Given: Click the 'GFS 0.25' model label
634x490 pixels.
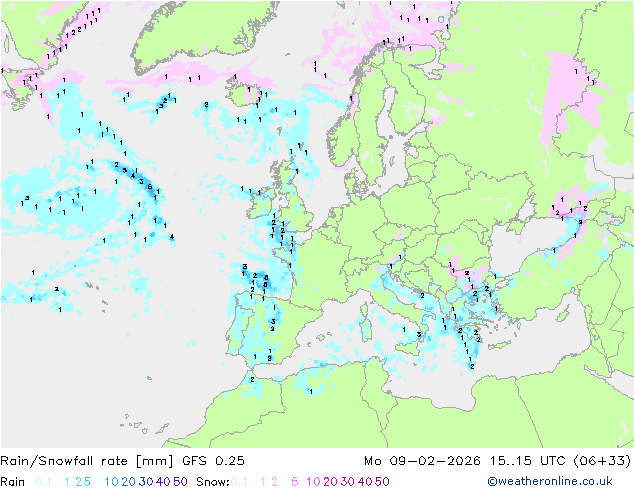Looking at the screenshot, I should [x=213, y=461].
